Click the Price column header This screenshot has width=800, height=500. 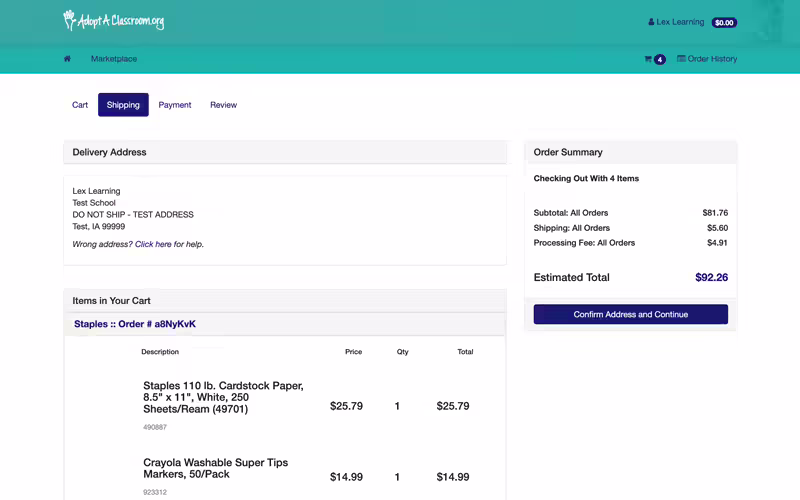pyautogui.click(x=353, y=352)
